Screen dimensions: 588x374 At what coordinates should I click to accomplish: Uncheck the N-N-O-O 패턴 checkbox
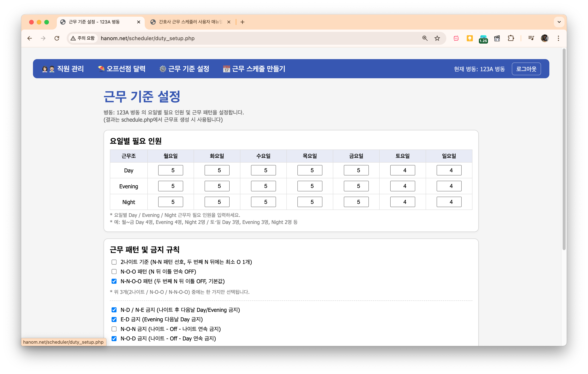pos(114,281)
